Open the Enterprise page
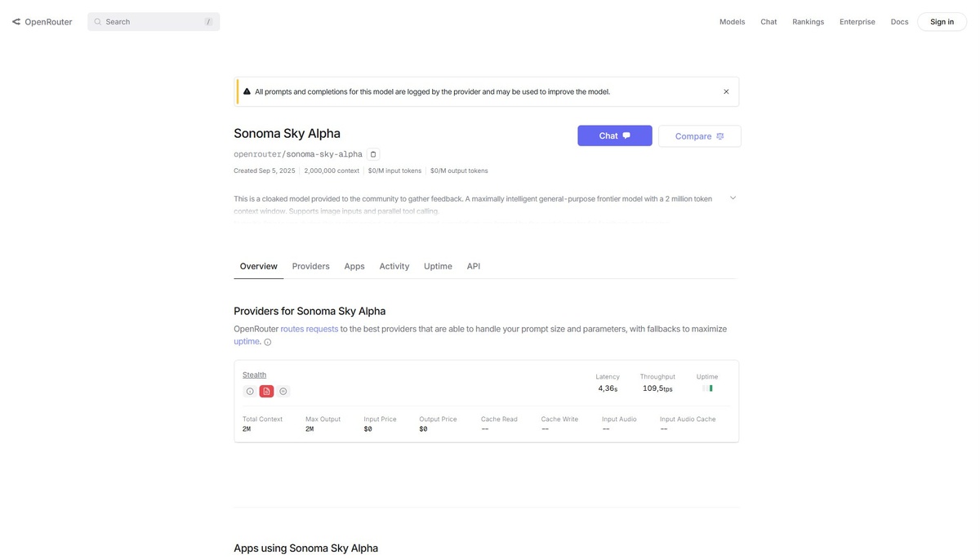 tap(857, 22)
